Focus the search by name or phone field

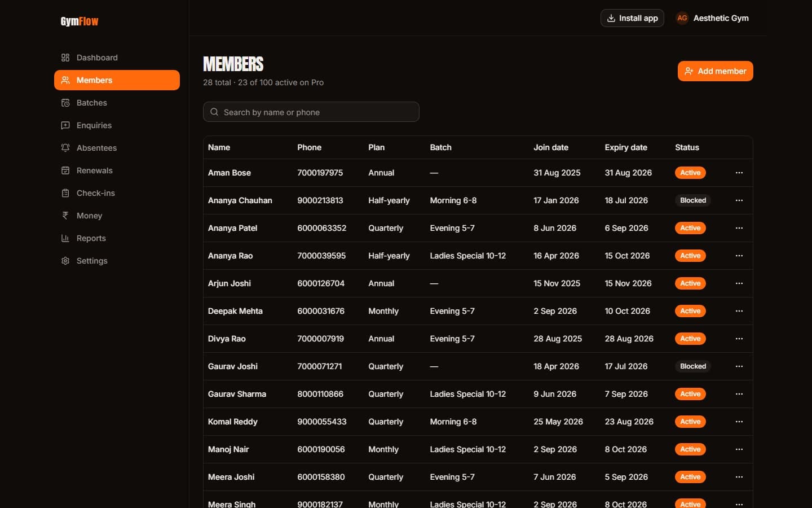(311, 112)
